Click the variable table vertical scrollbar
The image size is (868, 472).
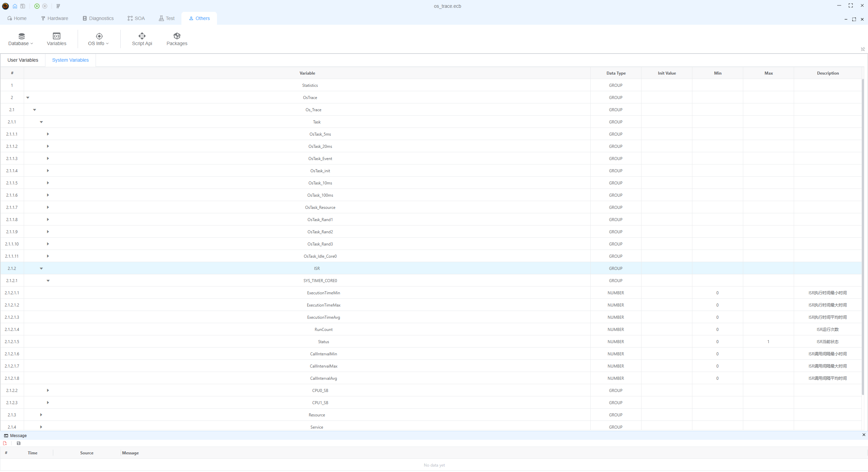click(x=863, y=237)
